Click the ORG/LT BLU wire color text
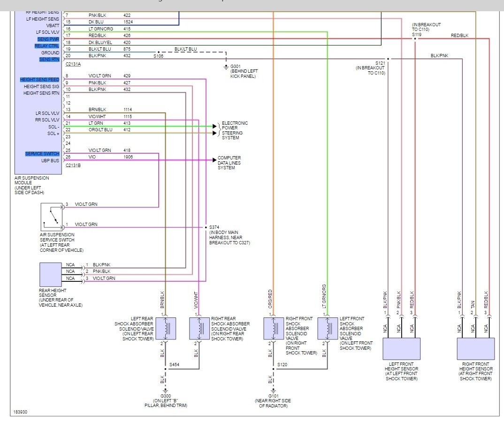The width and height of the screenshot is (504, 422). 100,130
